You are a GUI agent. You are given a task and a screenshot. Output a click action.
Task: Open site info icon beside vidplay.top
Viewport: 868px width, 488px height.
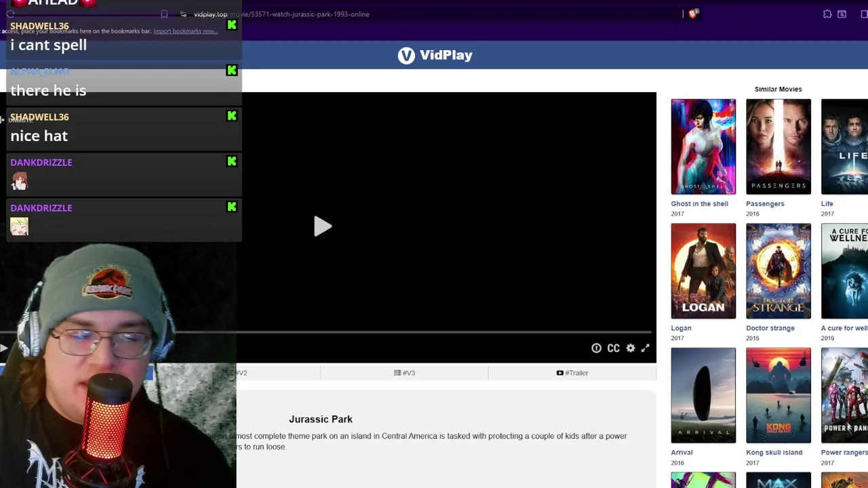click(183, 14)
